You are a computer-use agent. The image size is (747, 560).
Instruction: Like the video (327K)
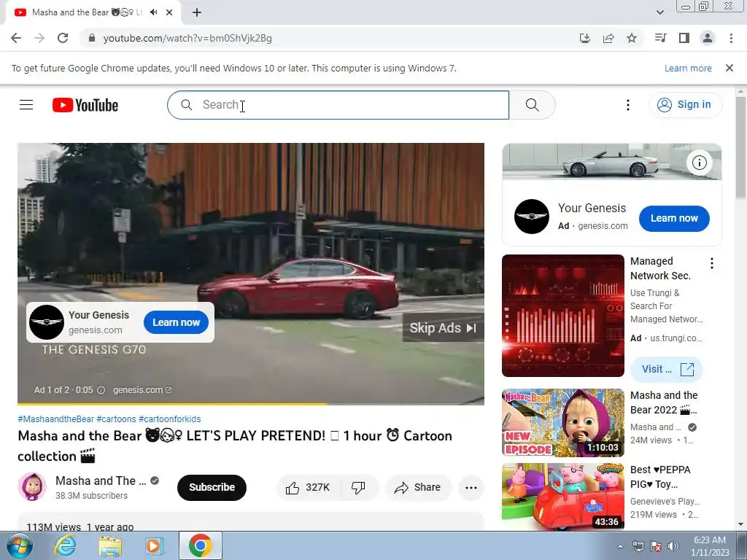click(x=308, y=488)
